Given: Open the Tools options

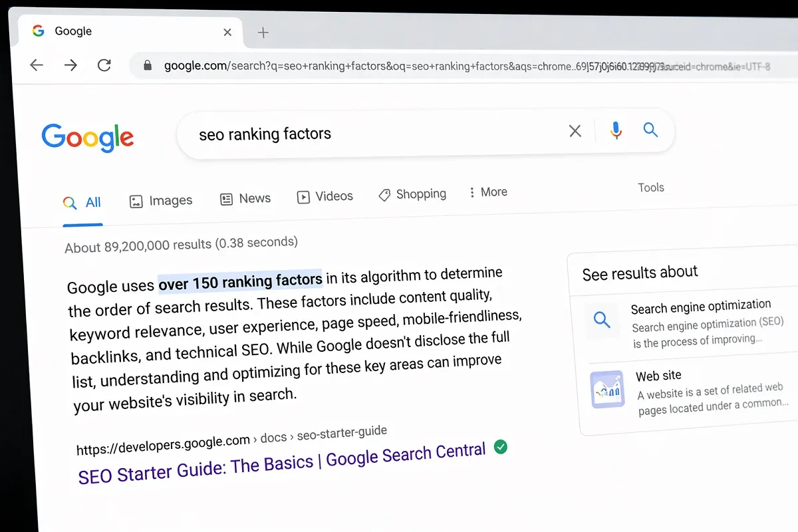Looking at the screenshot, I should pyautogui.click(x=650, y=187).
